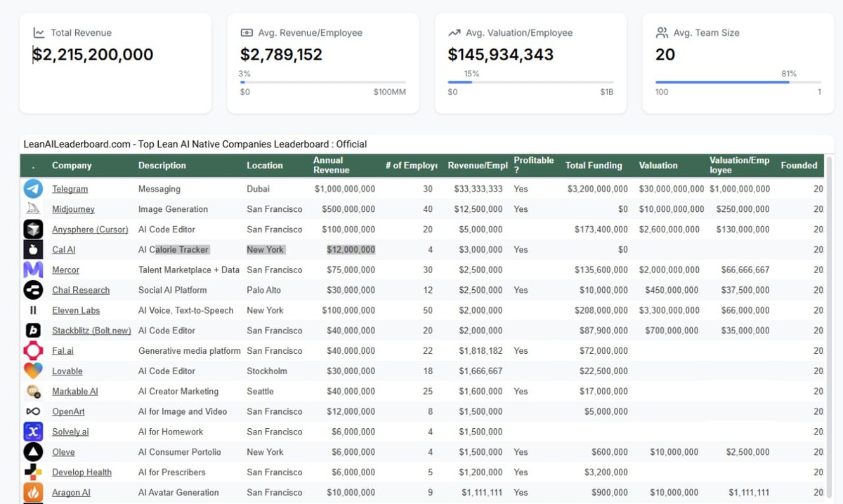The image size is (843, 504).
Task: Click the LeanAILeaderboard.com title text
Action: coord(195,144)
